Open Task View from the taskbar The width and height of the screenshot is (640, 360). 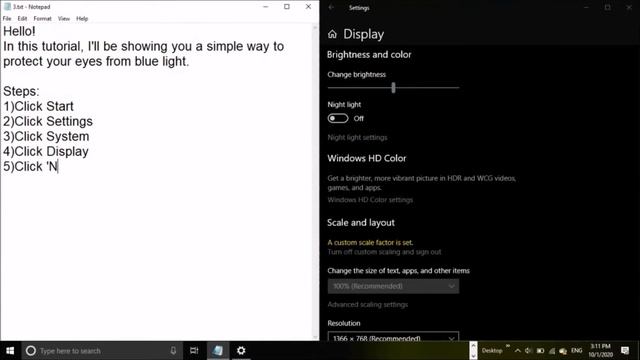click(x=194, y=351)
